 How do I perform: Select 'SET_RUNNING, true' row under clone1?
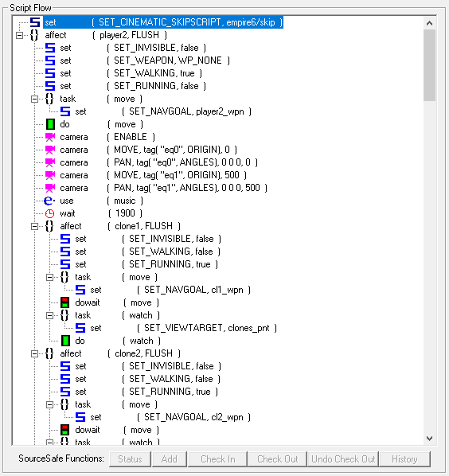146,264
